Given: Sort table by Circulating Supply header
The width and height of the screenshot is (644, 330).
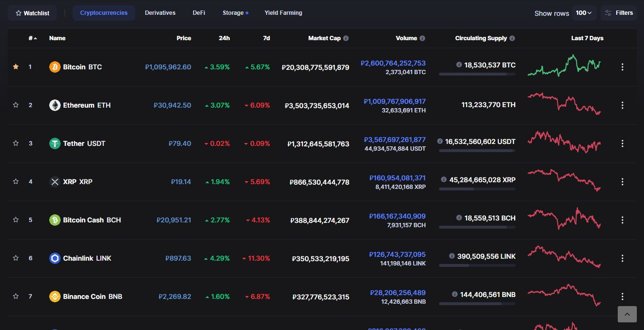Looking at the screenshot, I should (x=481, y=38).
